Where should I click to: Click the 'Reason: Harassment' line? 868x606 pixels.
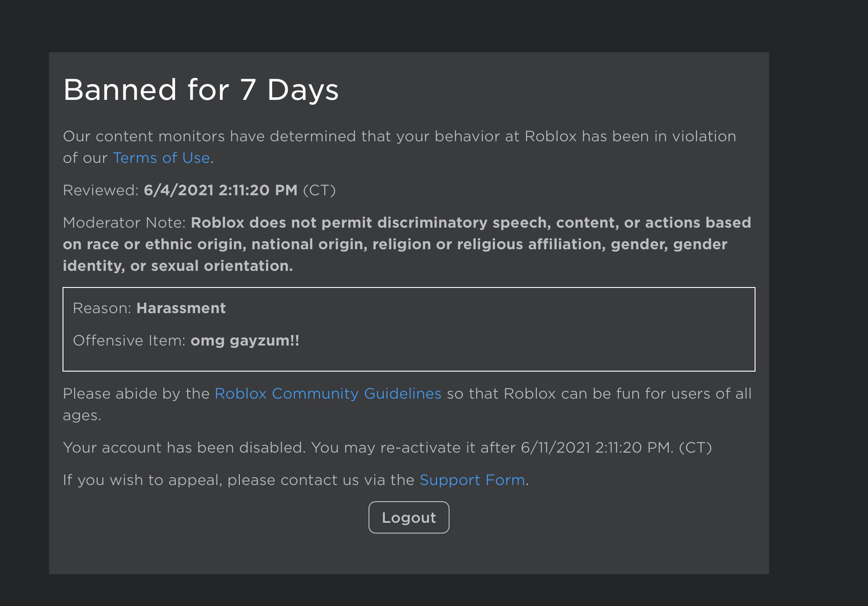tap(149, 308)
